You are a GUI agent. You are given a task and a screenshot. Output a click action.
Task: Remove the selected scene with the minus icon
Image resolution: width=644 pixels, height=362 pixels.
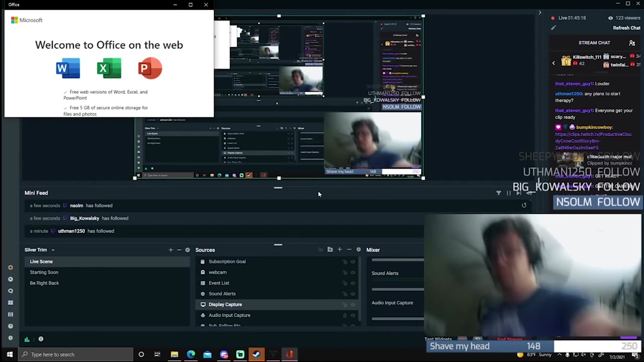click(179, 250)
